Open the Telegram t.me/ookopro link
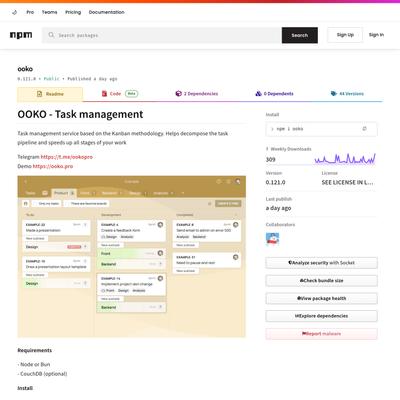The image size is (400, 400). (x=67, y=157)
